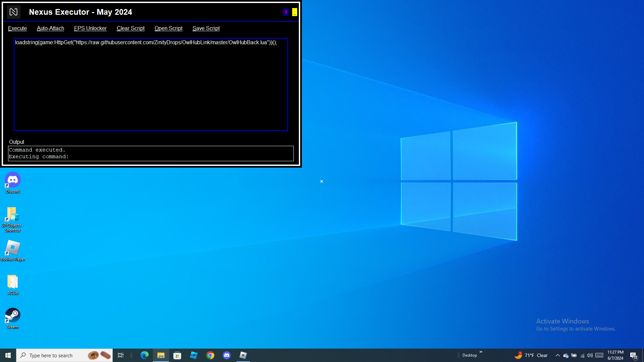Expand hidden system tray icons chevron
644x362 pixels.
tap(557, 355)
